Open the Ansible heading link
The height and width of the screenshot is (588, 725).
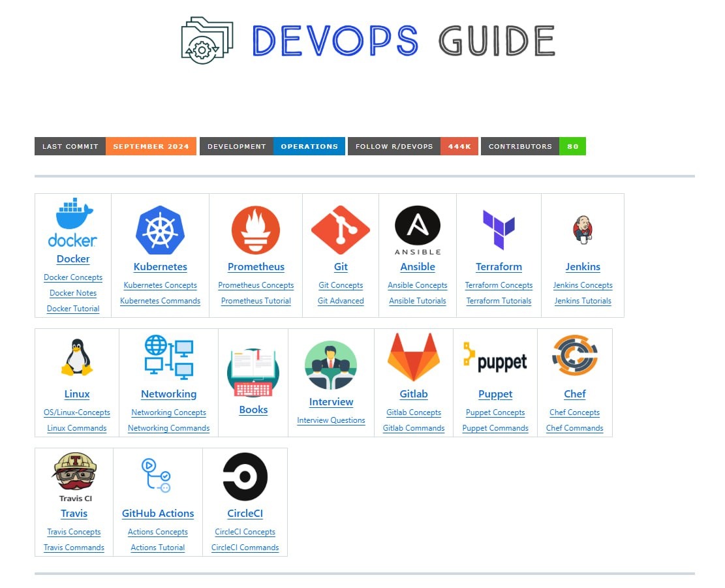point(418,267)
